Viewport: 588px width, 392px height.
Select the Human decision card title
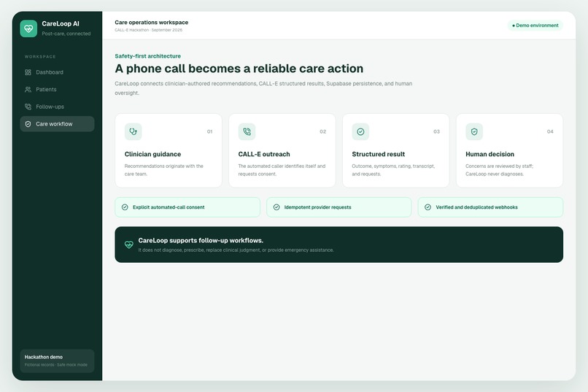[x=490, y=154]
